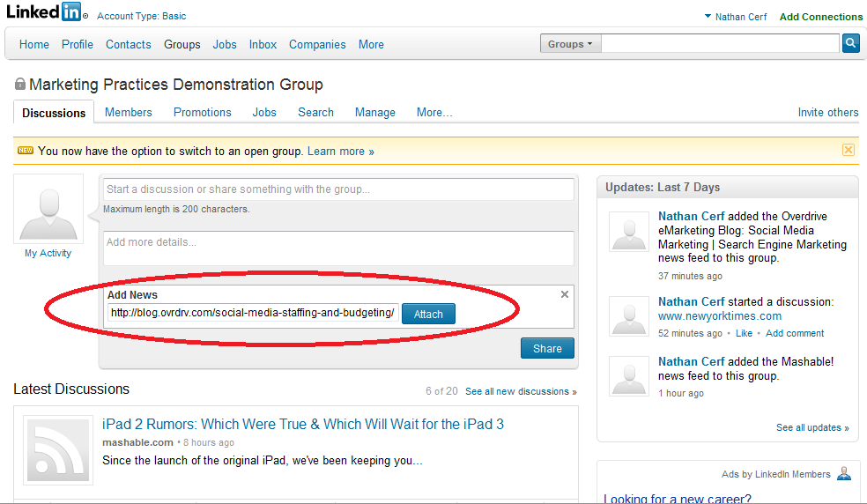This screenshot has width=867, height=504.
Task: Select the Discussions tab
Action: pyautogui.click(x=54, y=112)
